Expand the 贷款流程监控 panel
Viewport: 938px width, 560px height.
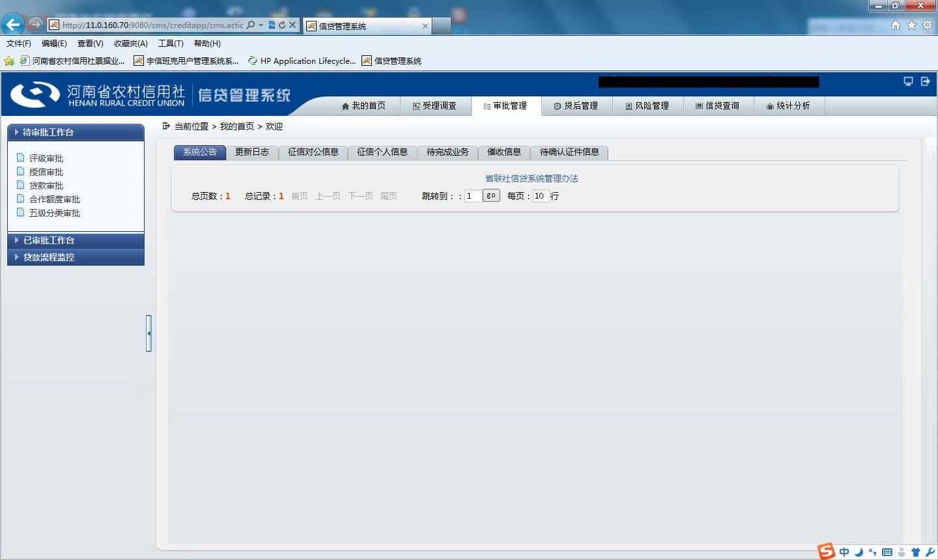(x=76, y=257)
